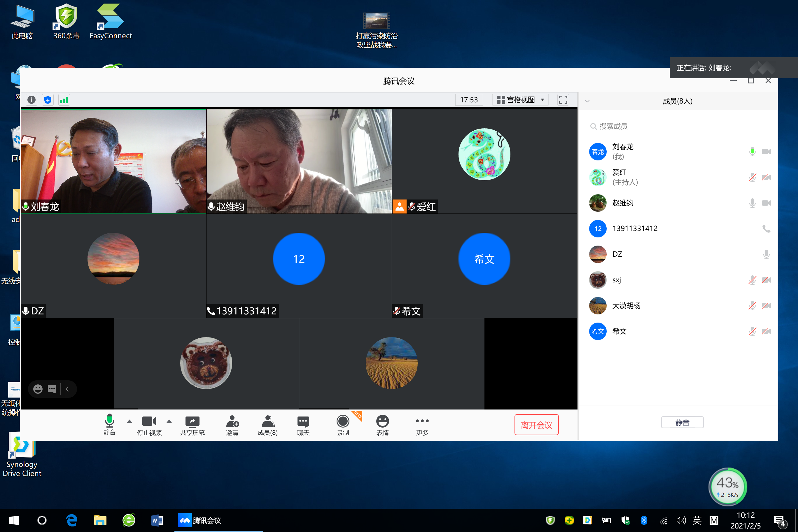This screenshot has width=798, height=532.
Task: Click the blue security shield icon
Action: (x=48, y=100)
